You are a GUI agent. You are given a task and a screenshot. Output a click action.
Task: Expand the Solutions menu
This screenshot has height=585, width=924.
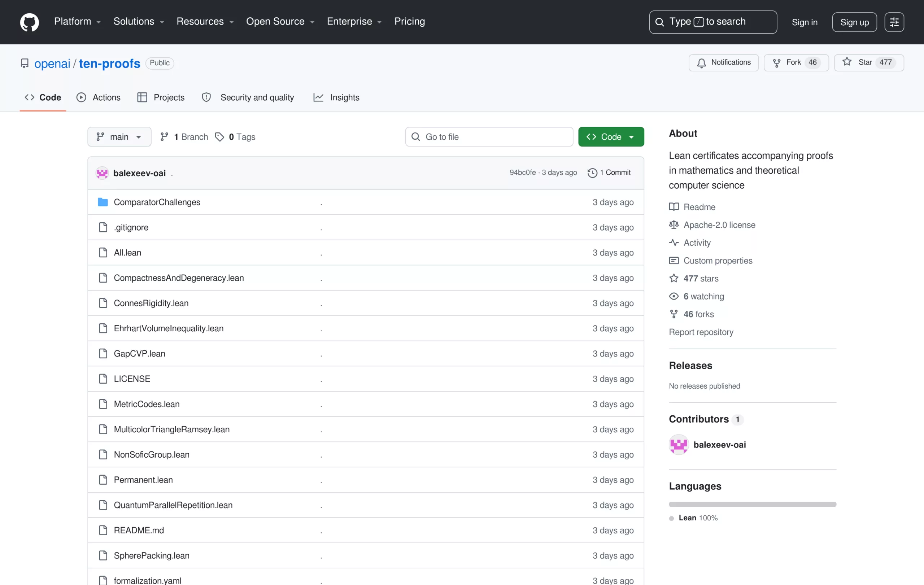click(x=139, y=22)
